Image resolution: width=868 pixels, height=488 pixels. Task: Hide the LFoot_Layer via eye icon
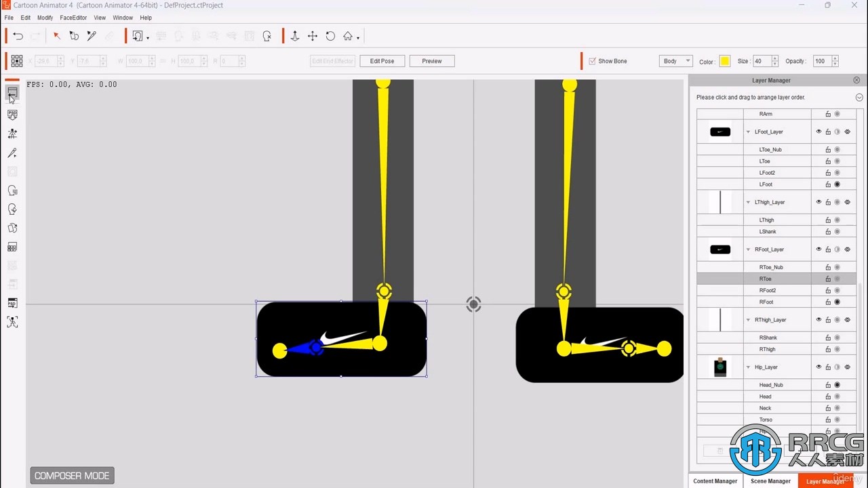coord(818,132)
